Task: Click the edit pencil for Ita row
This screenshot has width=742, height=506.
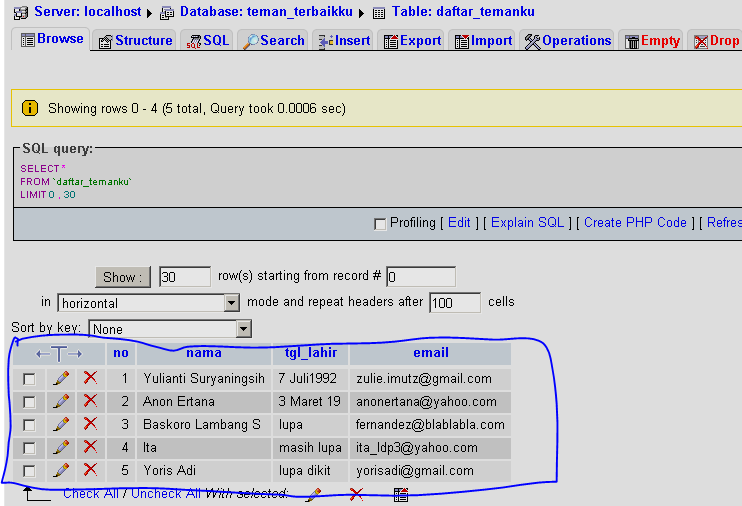Action: pyautogui.click(x=61, y=447)
